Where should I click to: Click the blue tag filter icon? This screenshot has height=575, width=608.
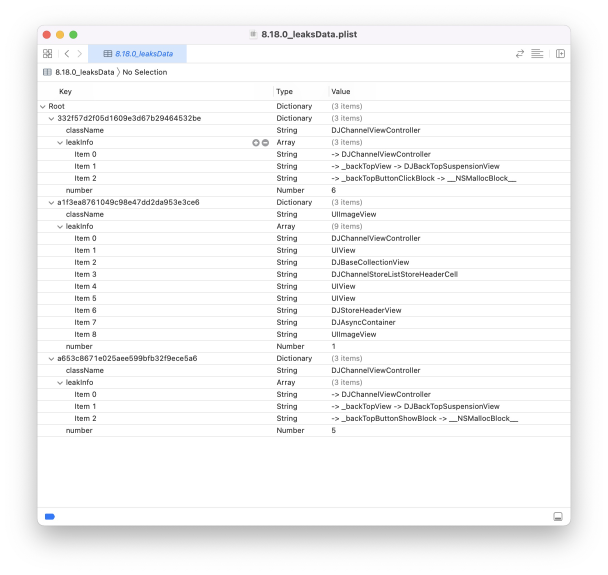[50, 516]
